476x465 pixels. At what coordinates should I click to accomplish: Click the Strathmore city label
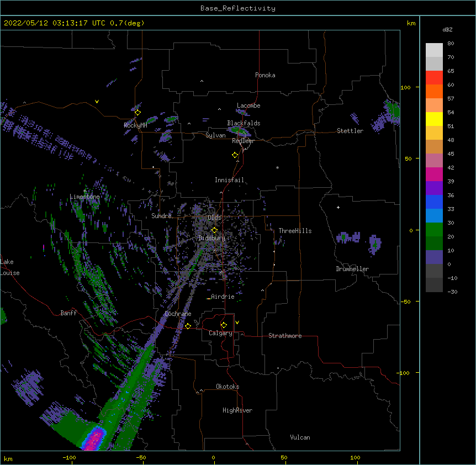pyautogui.click(x=285, y=336)
